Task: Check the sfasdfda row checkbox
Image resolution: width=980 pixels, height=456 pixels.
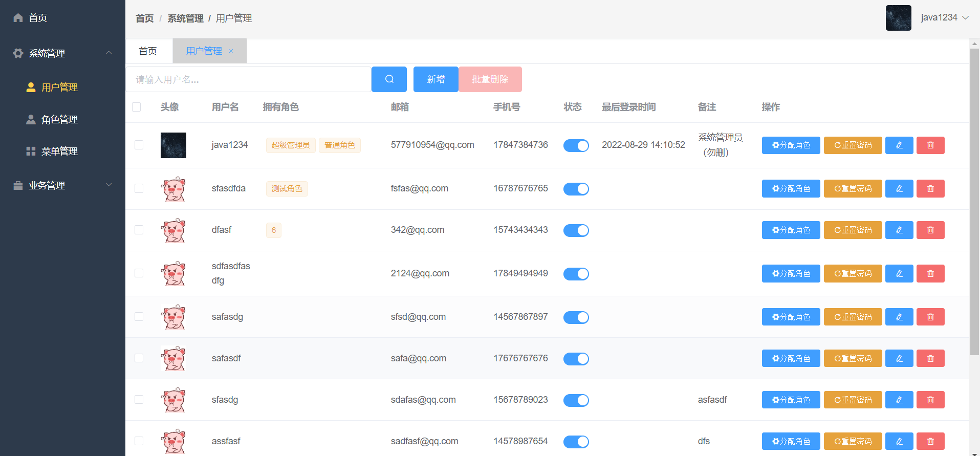Action: click(139, 188)
